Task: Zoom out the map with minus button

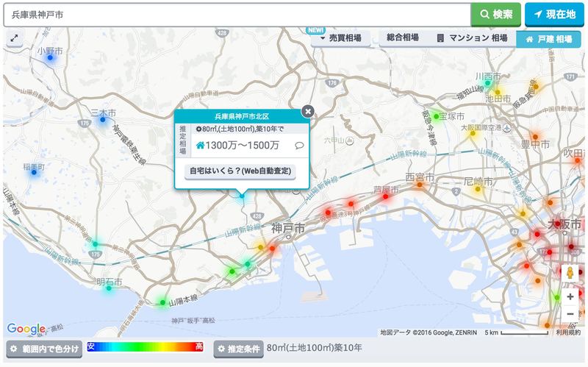Action: pos(570,314)
